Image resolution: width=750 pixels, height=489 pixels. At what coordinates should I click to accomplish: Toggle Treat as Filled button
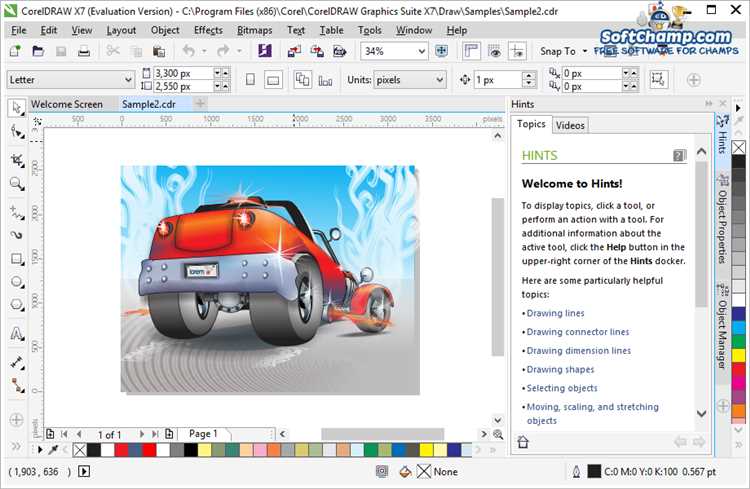[658, 79]
